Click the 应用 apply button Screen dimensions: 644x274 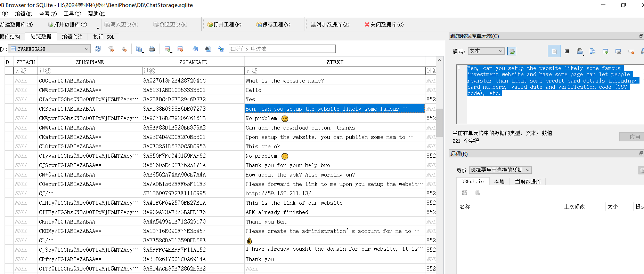pyautogui.click(x=633, y=137)
